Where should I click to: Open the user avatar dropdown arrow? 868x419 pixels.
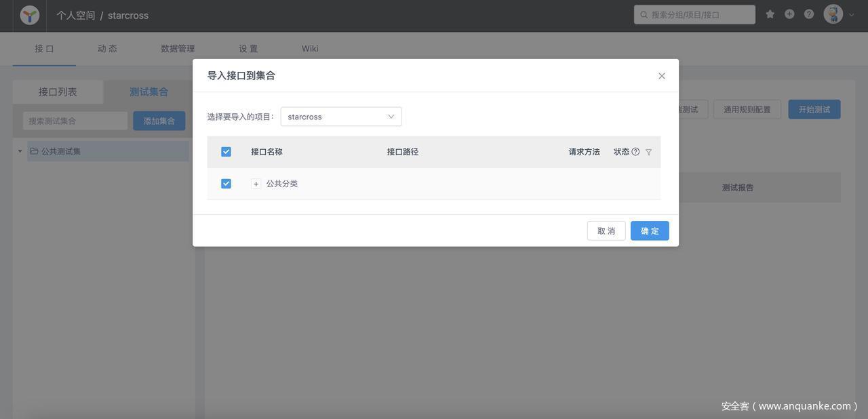852,15
